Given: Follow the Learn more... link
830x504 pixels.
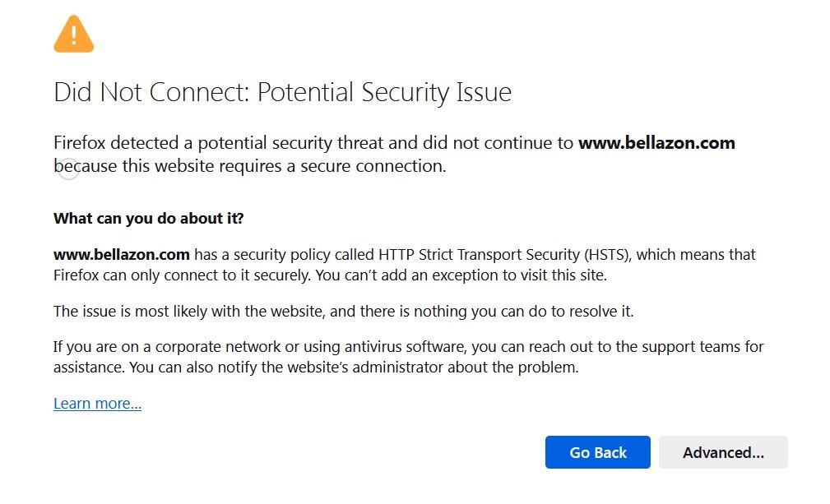Looking at the screenshot, I should click(97, 404).
